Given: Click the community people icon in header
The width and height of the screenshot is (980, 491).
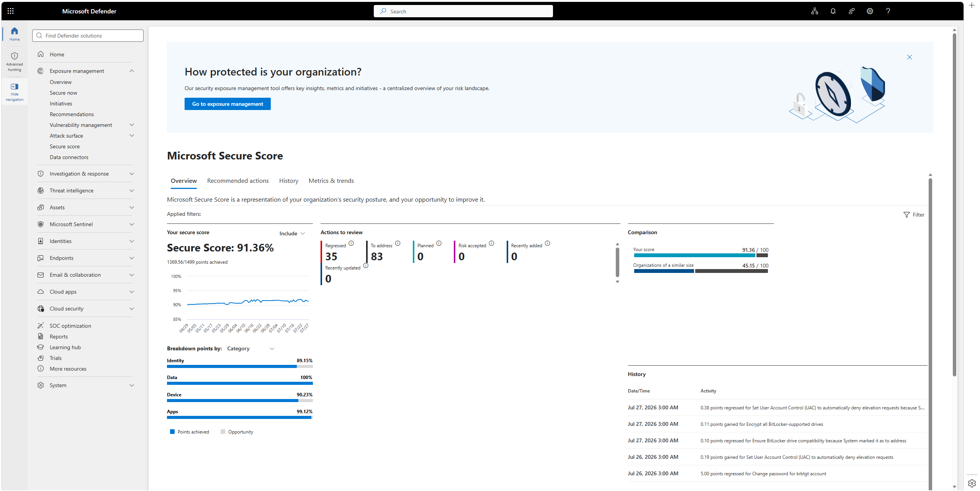Looking at the screenshot, I should click(x=851, y=11).
